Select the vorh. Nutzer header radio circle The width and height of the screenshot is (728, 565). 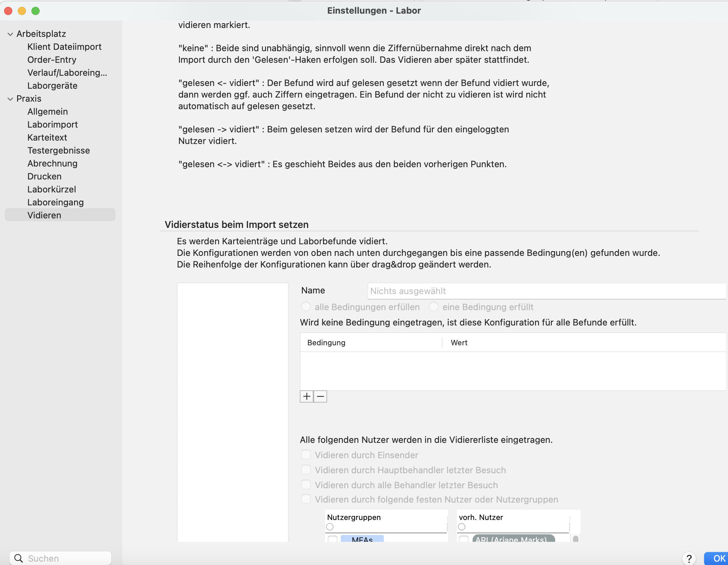click(462, 527)
